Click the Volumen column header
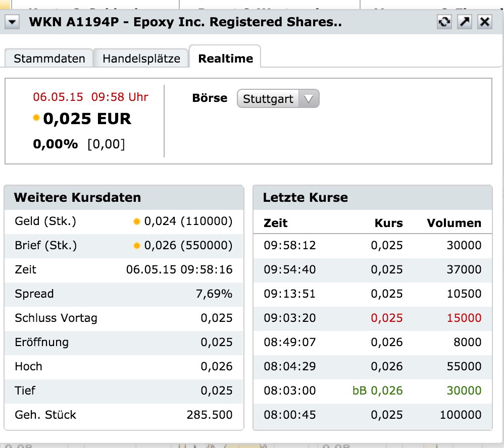Viewport: 504px width, 448px height. click(x=454, y=223)
